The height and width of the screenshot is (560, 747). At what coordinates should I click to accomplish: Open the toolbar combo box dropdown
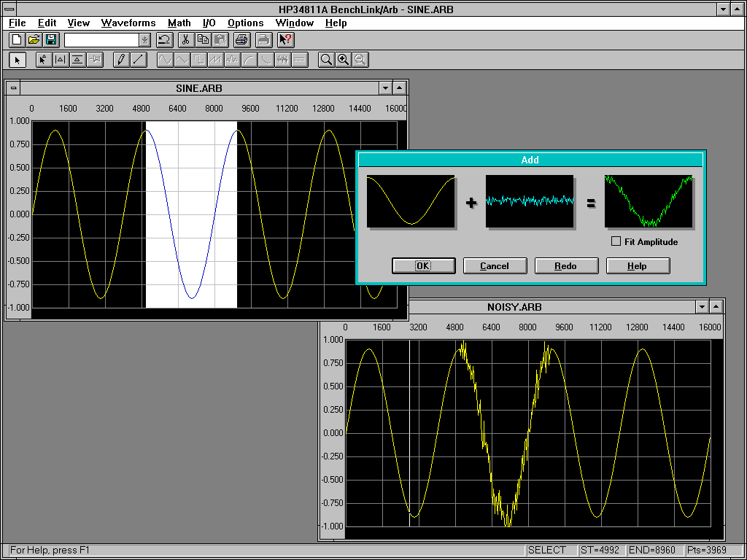click(x=144, y=40)
